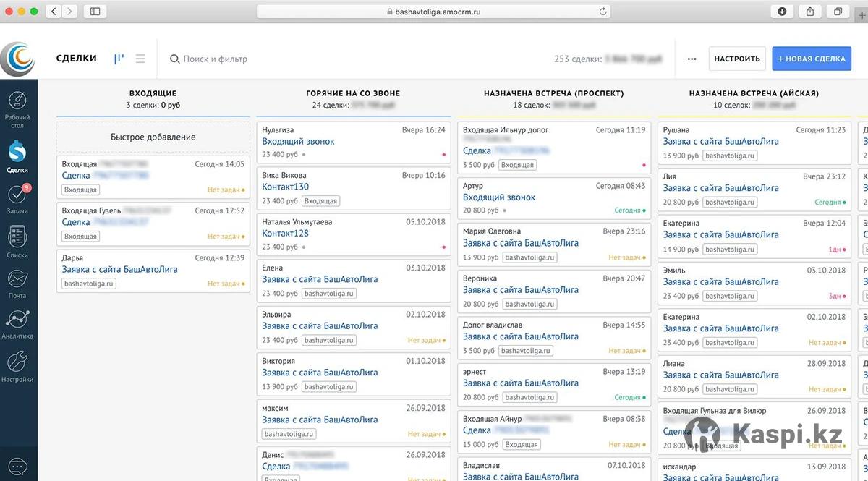
Task: Open Задачи from the sidebar
Action: click(17, 199)
